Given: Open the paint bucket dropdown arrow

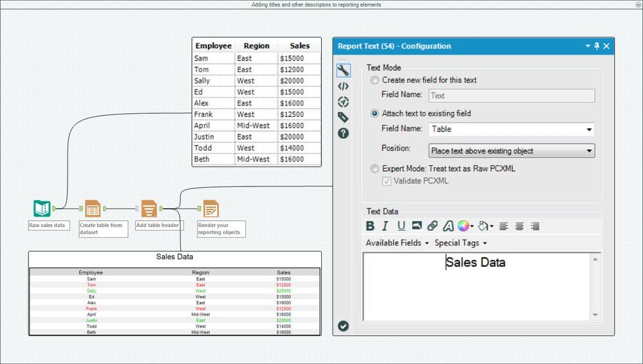Looking at the screenshot, I should click(x=492, y=226).
